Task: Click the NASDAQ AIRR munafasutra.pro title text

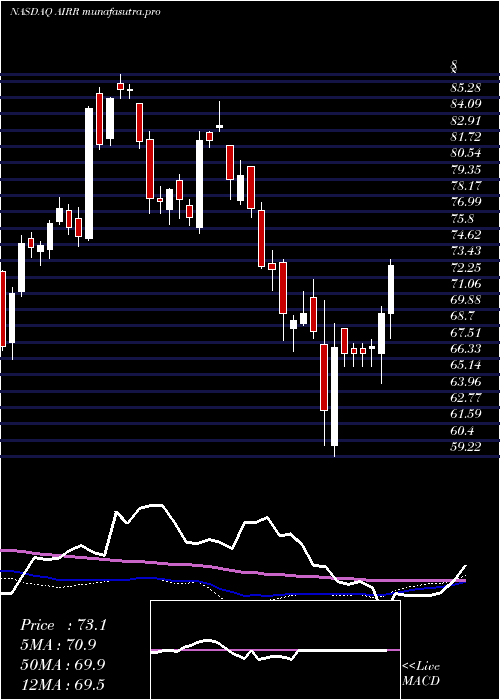Action: click(x=85, y=12)
